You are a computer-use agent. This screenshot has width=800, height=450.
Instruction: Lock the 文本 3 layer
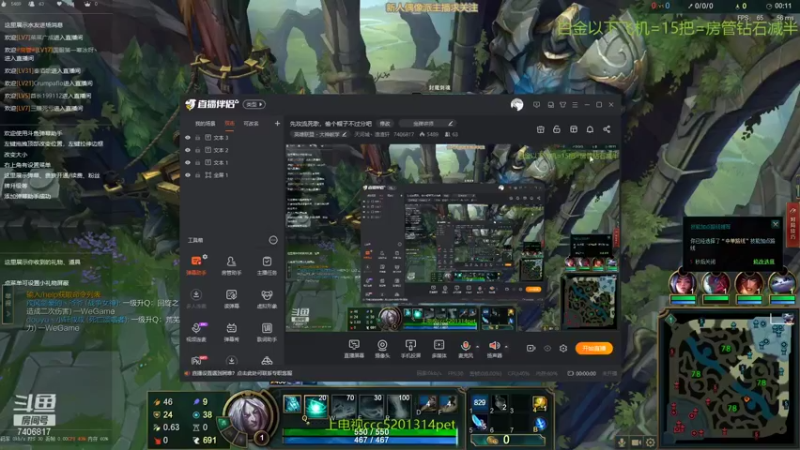click(x=197, y=138)
